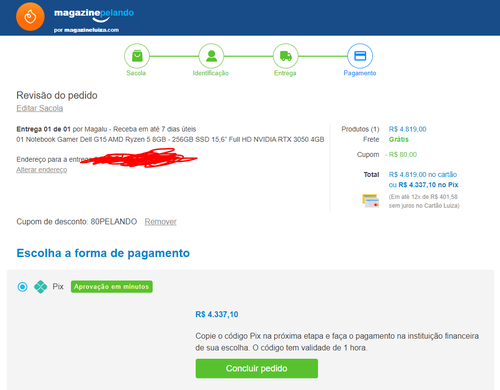Screen dimensions: 500x390
Task: Click the Concluir pedido button
Action: [x=257, y=368]
